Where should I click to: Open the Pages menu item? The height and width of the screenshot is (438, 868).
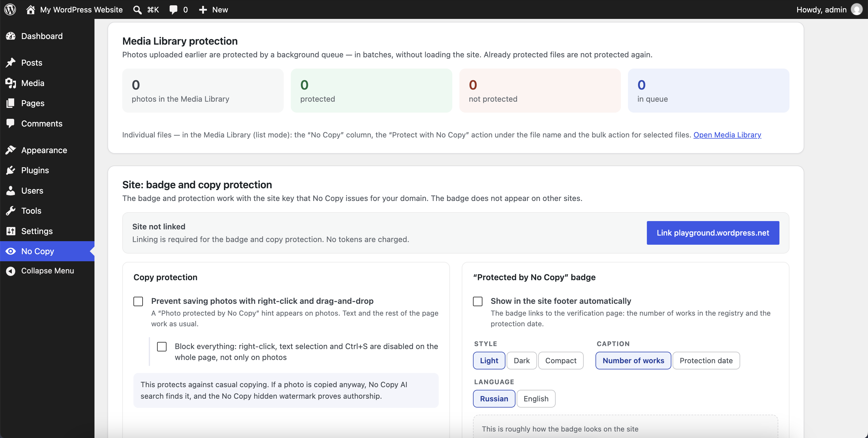(47, 103)
